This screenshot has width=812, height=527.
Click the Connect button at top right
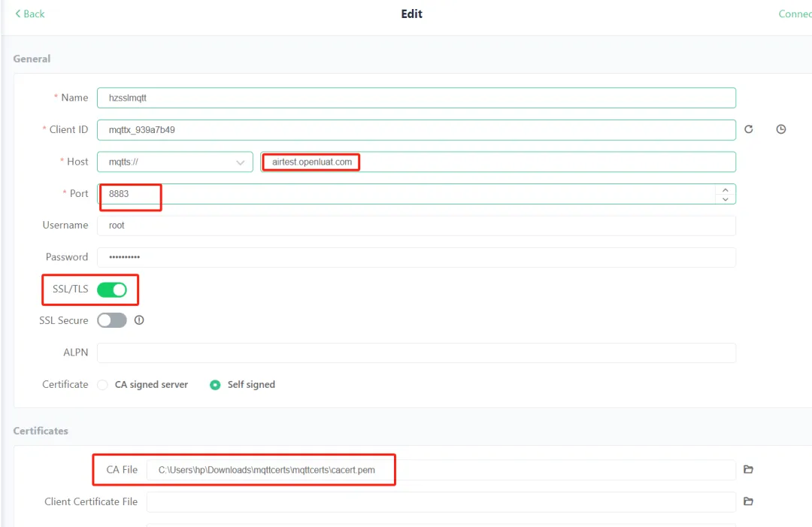[x=795, y=14]
